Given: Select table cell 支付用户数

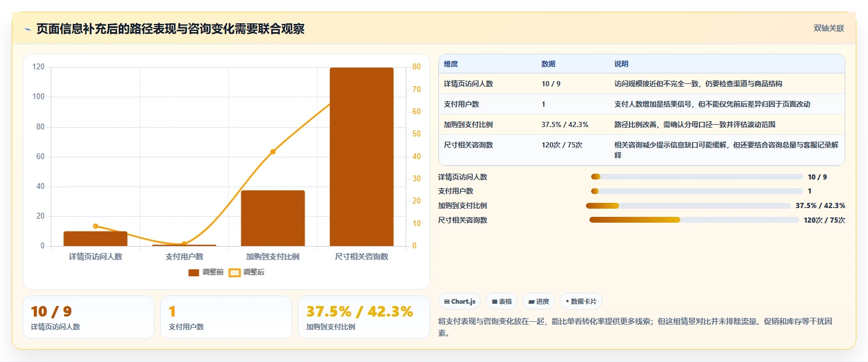Looking at the screenshot, I should click(461, 104).
